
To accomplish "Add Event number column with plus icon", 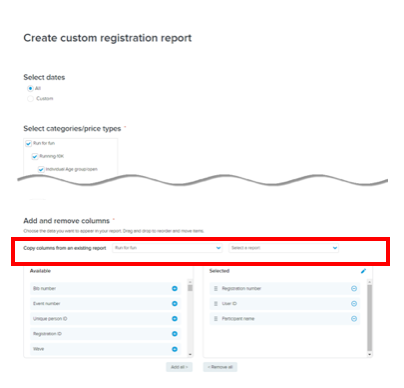I will [x=174, y=303].
